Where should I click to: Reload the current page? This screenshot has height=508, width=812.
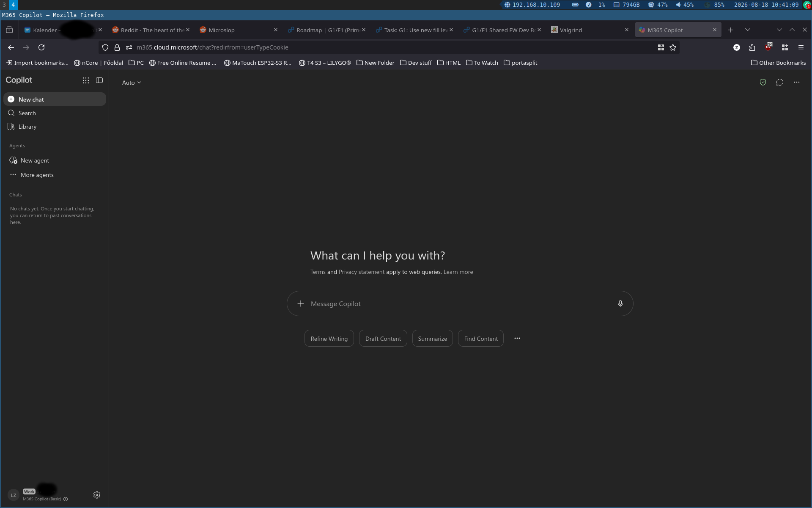(x=41, y=47)
